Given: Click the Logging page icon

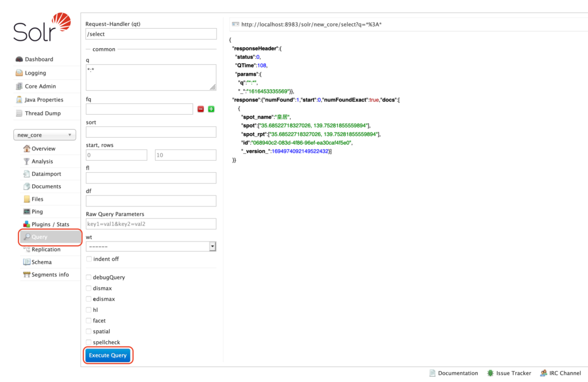Looking at the screenshot, I should [19, 73].
